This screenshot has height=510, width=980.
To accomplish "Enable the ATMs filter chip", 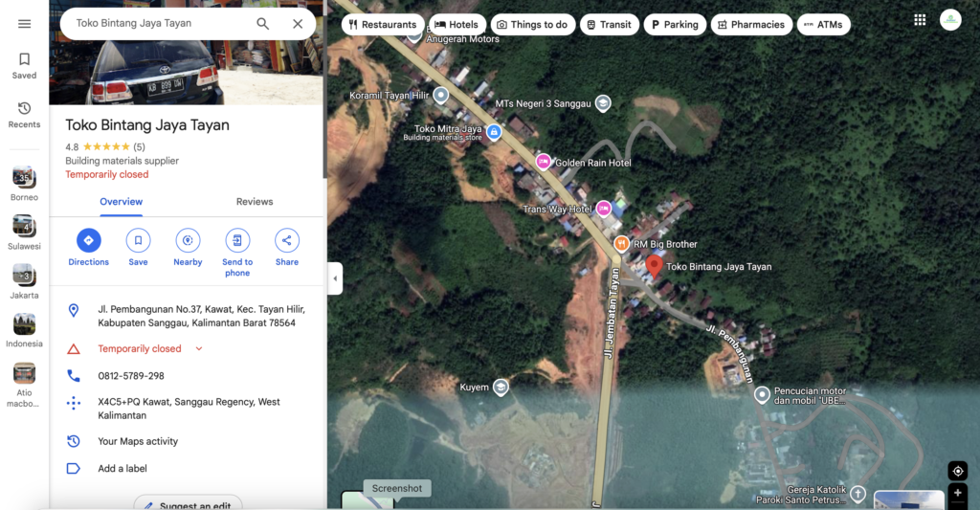I will tap(823, 25).
